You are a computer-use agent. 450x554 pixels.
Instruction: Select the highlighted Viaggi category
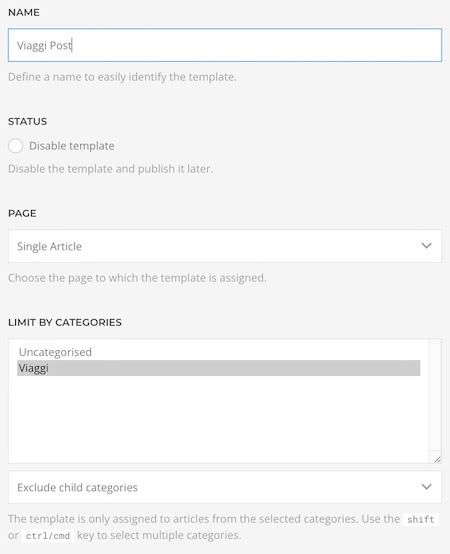(x=219, y=368)
